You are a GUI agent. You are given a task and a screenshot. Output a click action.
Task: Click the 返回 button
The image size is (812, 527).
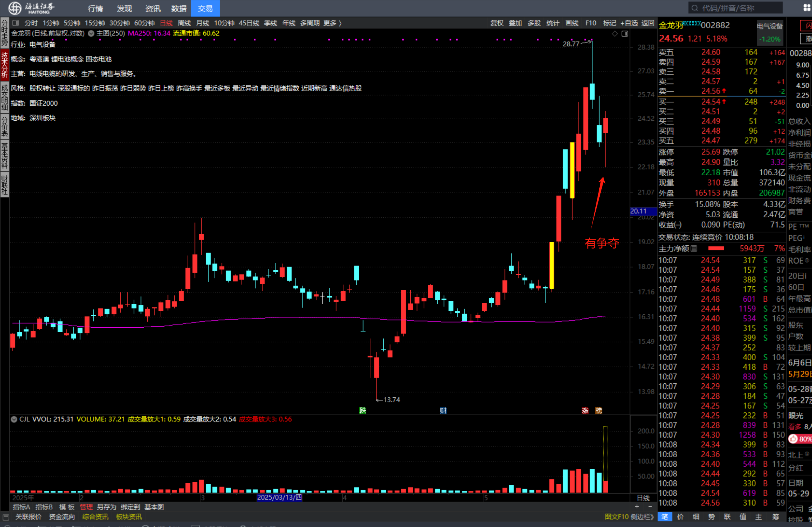[648, 23]
